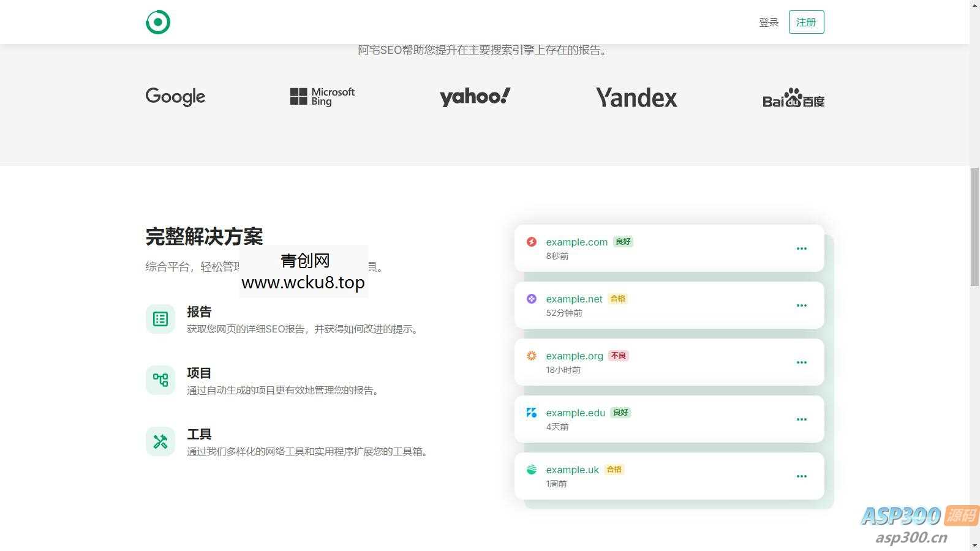Click the 良好 badge next to example.com

click(x=623, y=242)
